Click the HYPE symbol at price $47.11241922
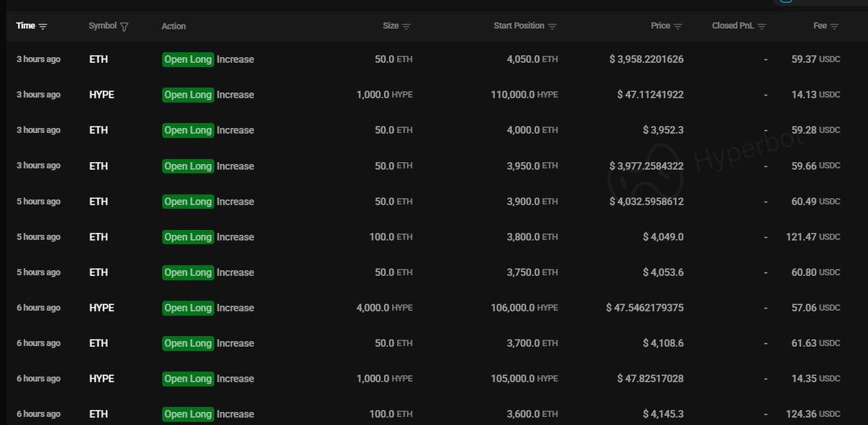This screenshot has width=868, height=425. coord(101,95)
